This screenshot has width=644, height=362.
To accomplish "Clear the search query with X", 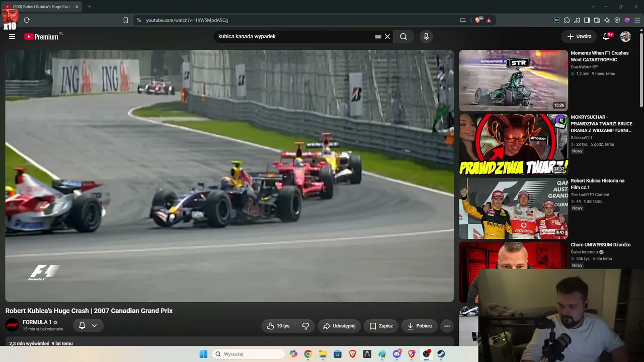I will 387,36.
